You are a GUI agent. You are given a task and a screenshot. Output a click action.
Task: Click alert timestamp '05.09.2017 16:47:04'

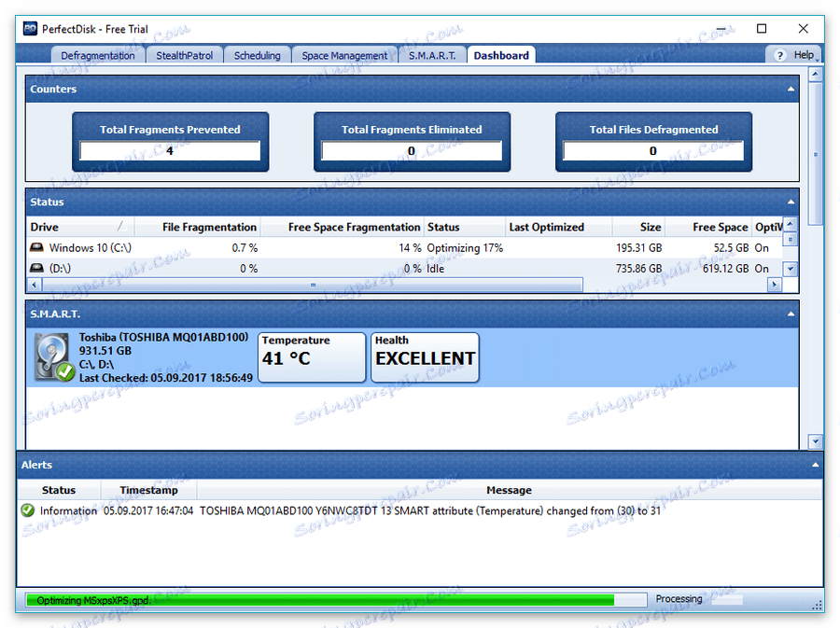tap(148, 510)
